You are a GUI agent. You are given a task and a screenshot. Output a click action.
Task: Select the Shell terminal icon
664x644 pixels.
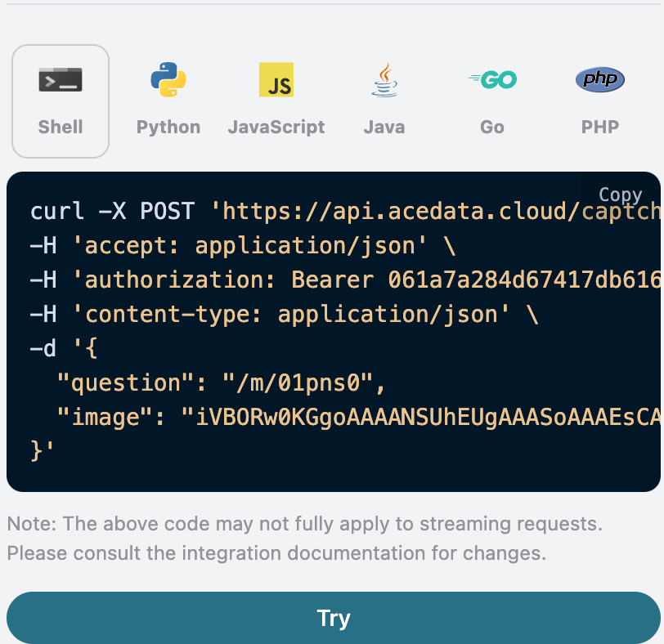(x=60, y=79)
